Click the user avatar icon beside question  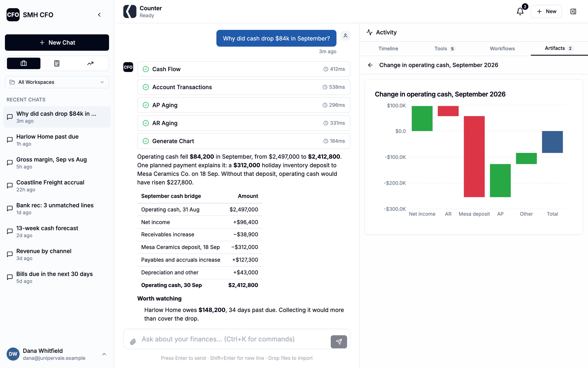[345, 36]
